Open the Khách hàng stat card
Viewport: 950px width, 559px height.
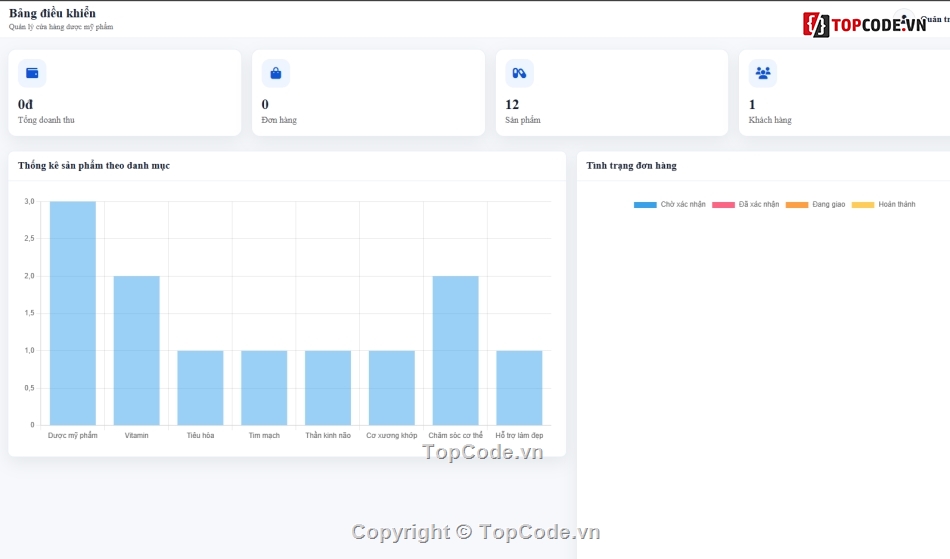pos(845,93)
